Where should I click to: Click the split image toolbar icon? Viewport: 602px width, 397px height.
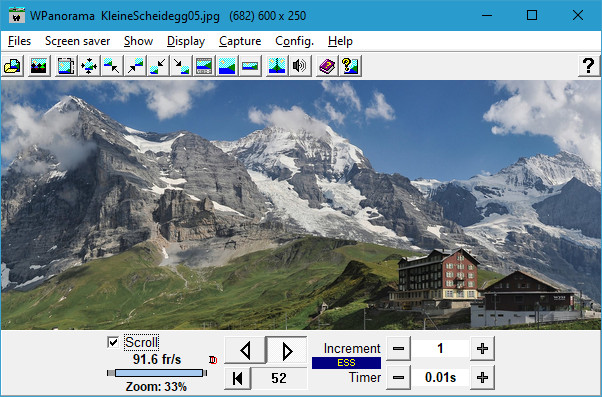point(277,66)
